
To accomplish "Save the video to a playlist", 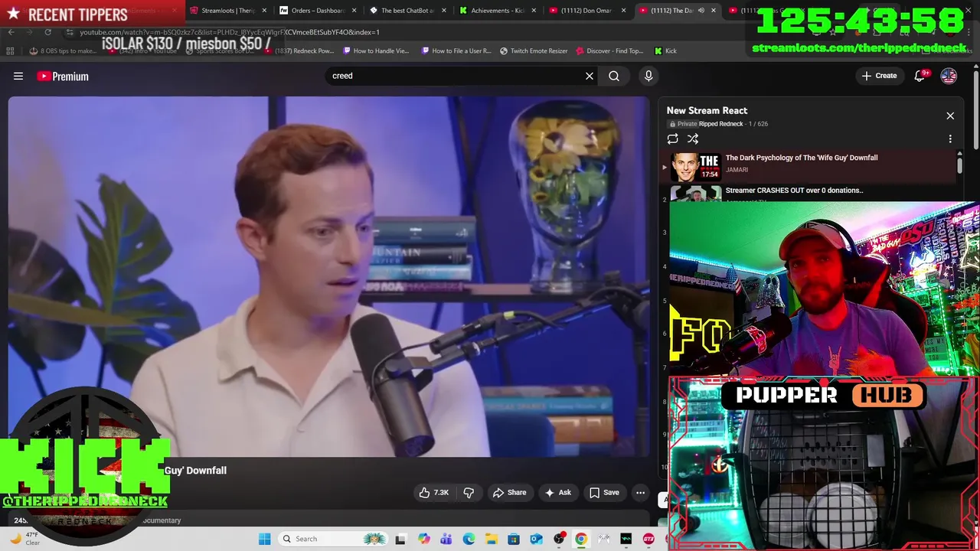I will click(603, 493).
